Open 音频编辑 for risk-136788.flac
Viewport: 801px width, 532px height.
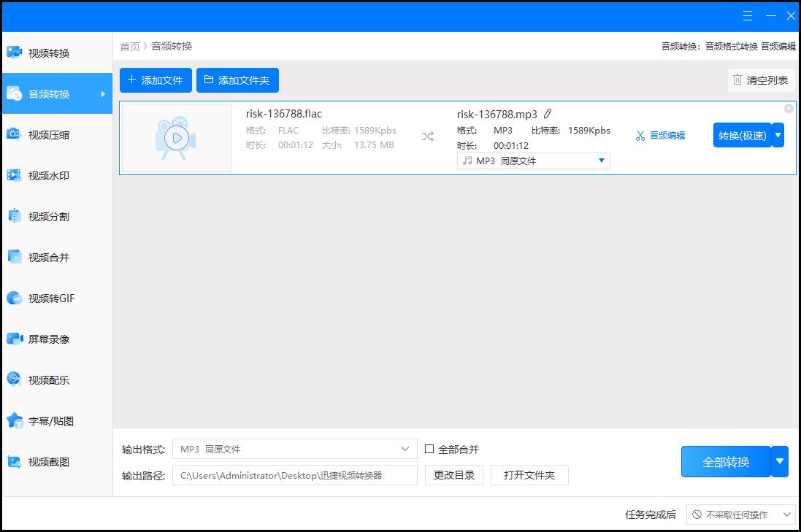[659, 134]
